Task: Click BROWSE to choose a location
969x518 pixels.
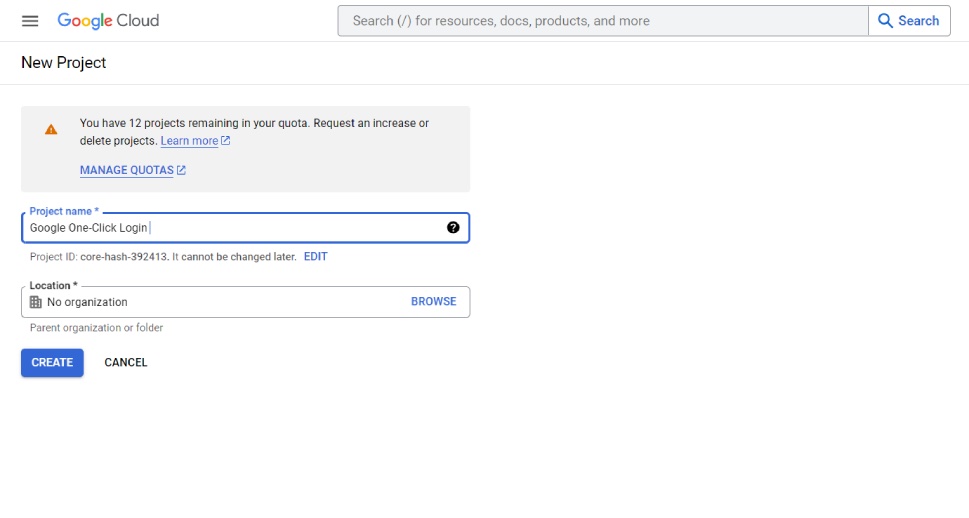Action: point(433,302)
